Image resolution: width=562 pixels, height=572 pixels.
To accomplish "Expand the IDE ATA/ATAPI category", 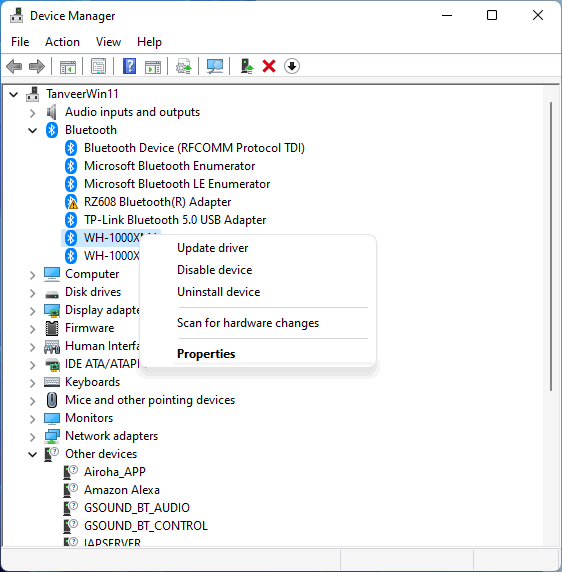I will click(32, 365).
